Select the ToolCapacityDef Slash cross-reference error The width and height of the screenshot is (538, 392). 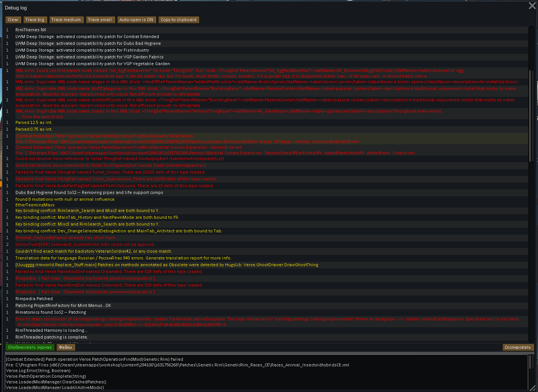point(267,166)
